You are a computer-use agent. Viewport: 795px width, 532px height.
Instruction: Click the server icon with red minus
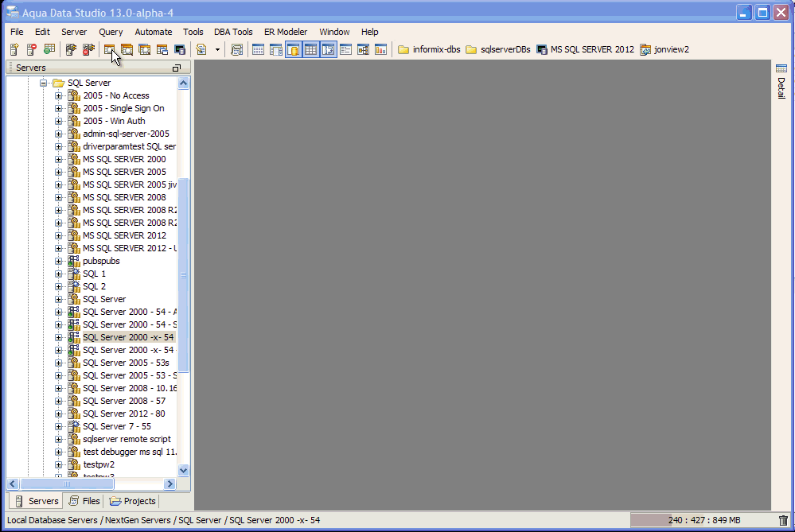(x=32, y=49)
